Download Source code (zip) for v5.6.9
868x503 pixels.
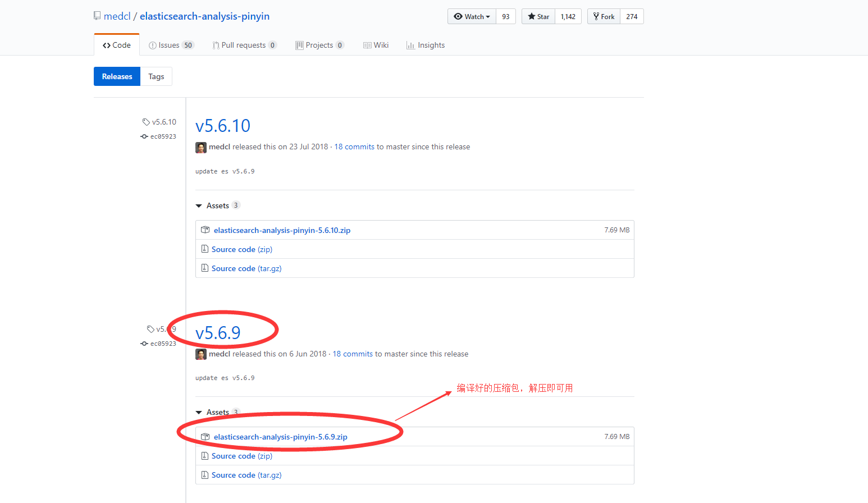point(242,456)
